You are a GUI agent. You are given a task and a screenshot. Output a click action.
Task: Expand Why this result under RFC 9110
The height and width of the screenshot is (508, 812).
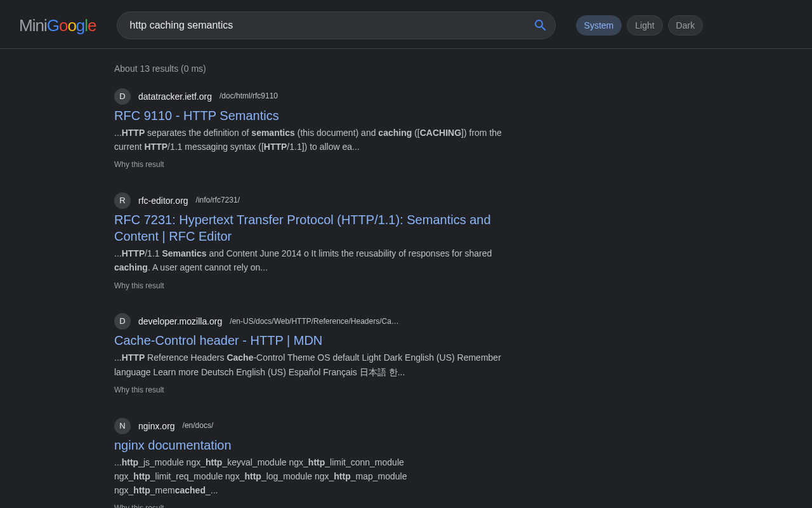coord(139,164)
